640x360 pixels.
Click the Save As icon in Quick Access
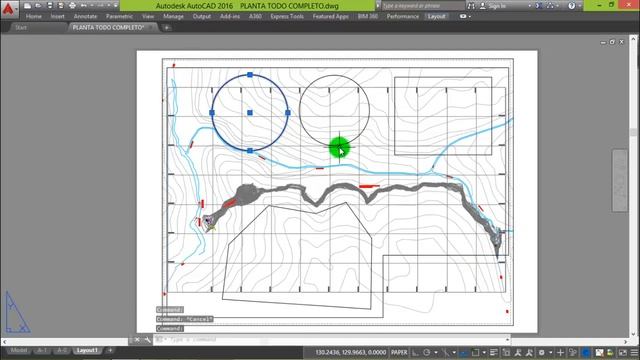click(x=61, y=6)
